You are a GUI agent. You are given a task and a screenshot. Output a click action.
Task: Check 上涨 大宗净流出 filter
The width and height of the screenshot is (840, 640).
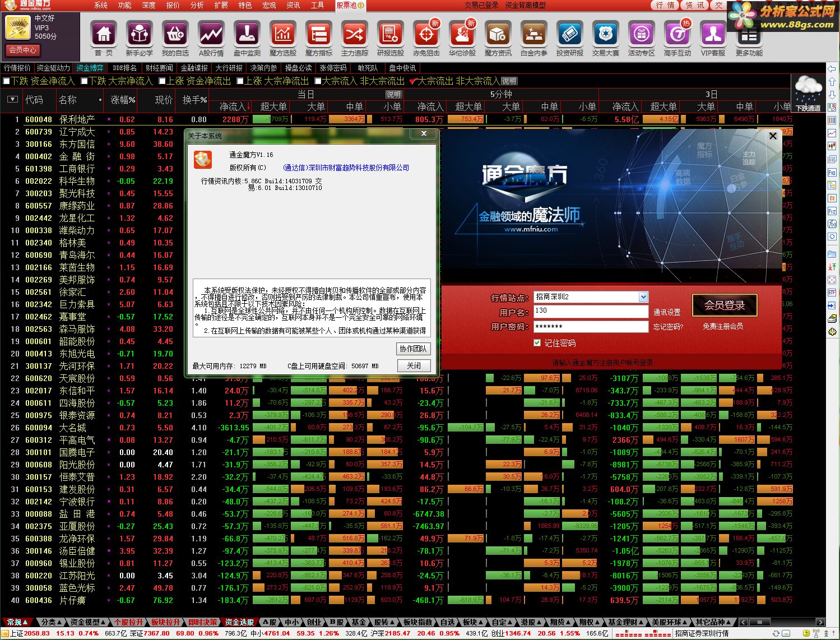(240, 81)
